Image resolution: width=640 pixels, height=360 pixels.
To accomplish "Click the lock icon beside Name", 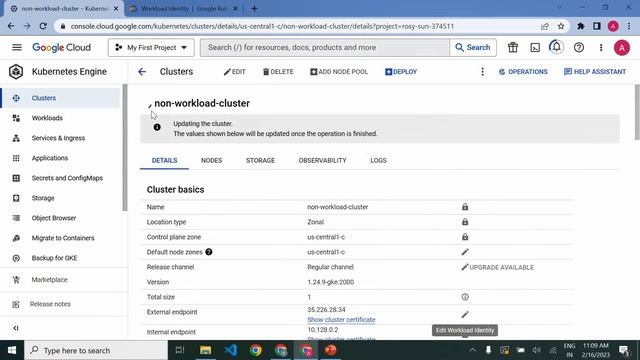I will point(465,207).
